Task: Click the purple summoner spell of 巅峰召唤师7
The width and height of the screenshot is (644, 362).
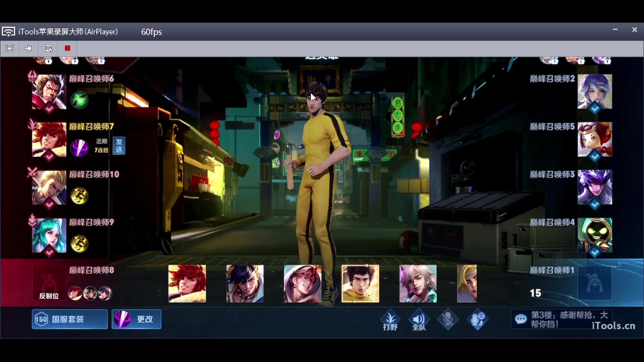Action: 79,147
